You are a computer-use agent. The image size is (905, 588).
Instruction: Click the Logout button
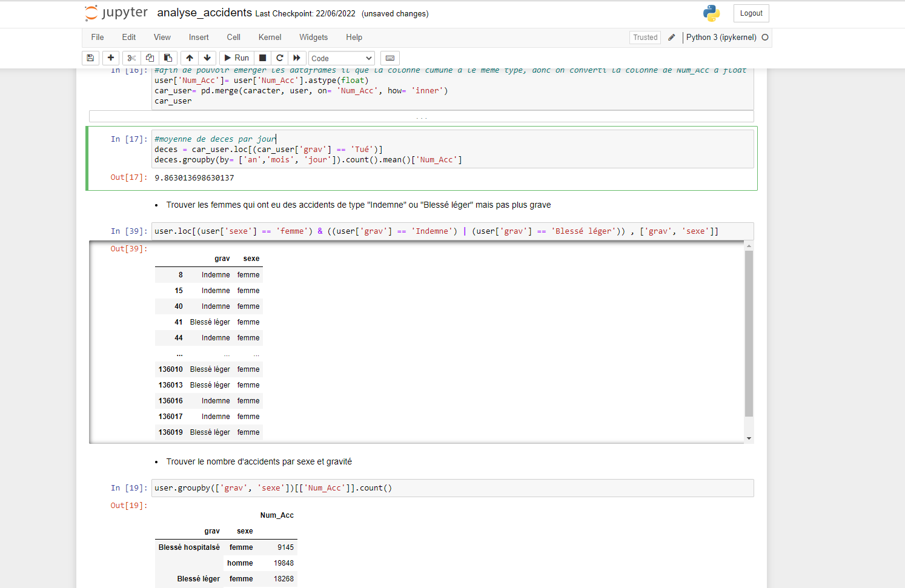(751, 13)
